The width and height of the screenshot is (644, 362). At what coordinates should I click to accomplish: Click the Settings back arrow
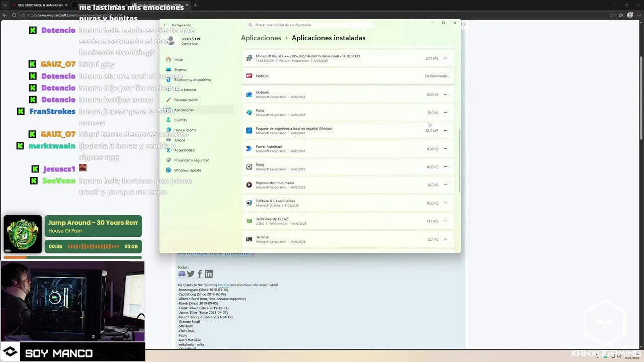165,25
